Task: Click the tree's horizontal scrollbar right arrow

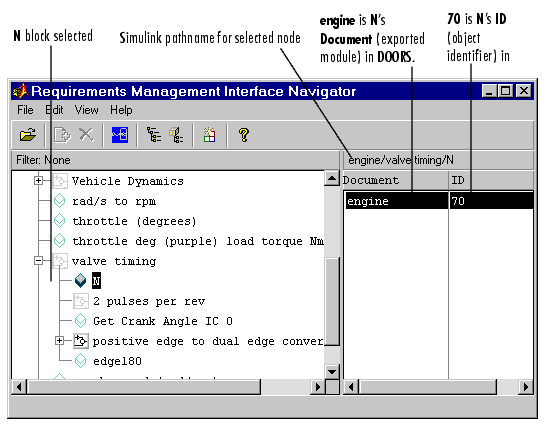Action: tap(318, 387)
